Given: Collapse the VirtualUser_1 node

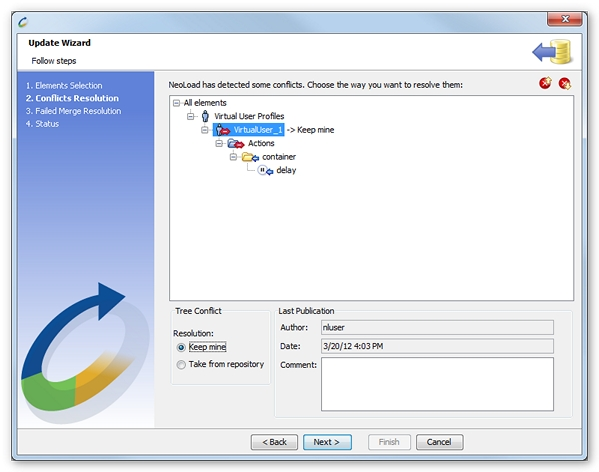Looking at the screenshot, I should pyautogui.click(x=205, y=130).
